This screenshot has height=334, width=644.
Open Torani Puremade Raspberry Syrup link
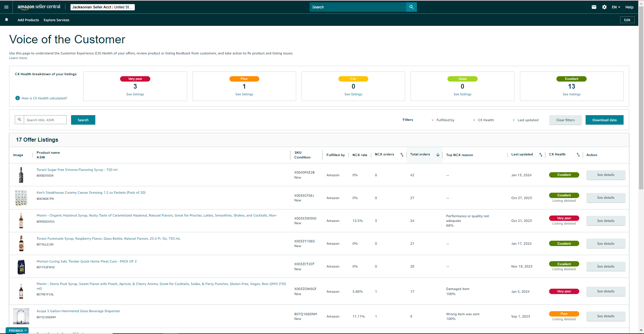(108, 239)
